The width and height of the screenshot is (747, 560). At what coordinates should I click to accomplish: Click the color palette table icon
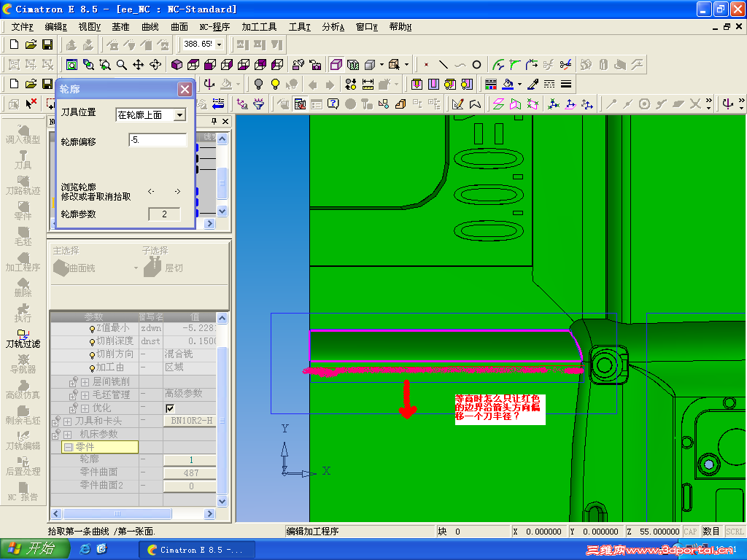click(x=491, y=85)
